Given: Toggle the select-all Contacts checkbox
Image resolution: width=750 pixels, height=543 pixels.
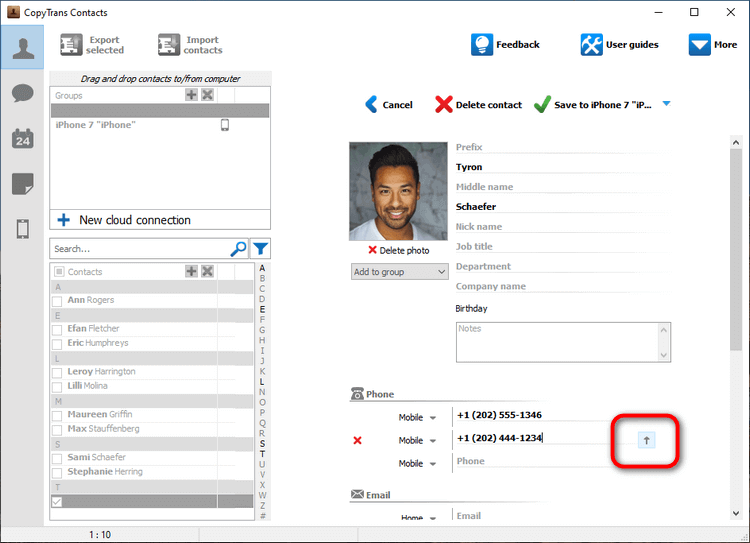Looking at the screenshot, I should pyautogui.click(x=59, y=272).
